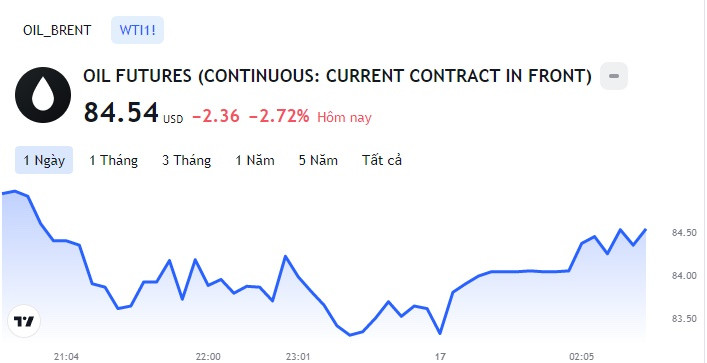Screen dimensions: 707x363
Task: Open the TradingView logo badge
Action: 24,322
